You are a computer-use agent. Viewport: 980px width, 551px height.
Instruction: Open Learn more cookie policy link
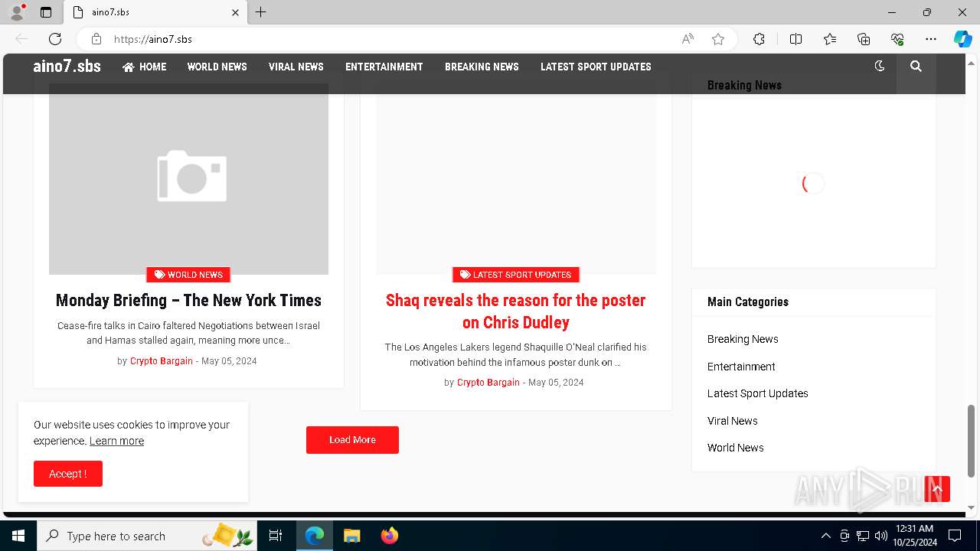pyautogui.click(x=116, y=441)
